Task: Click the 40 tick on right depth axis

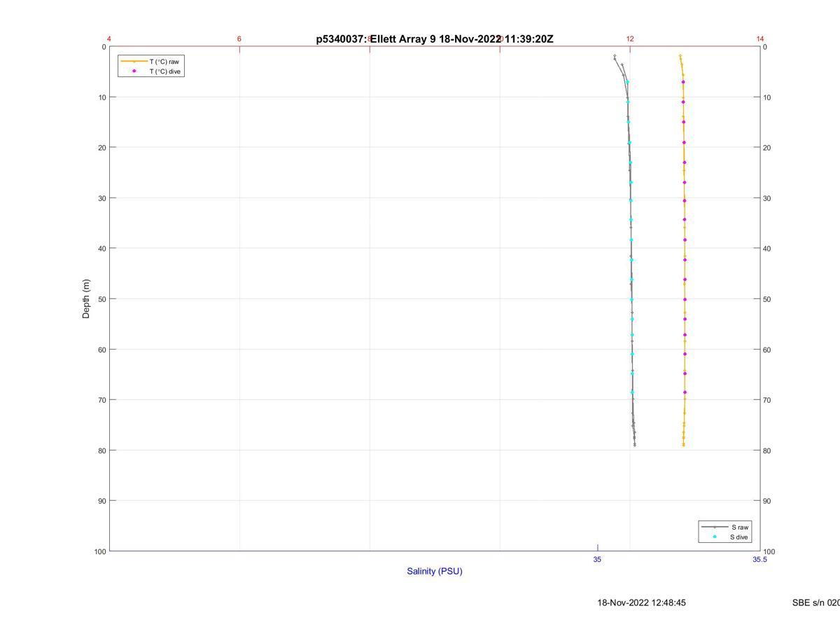Action: [767, 249]
